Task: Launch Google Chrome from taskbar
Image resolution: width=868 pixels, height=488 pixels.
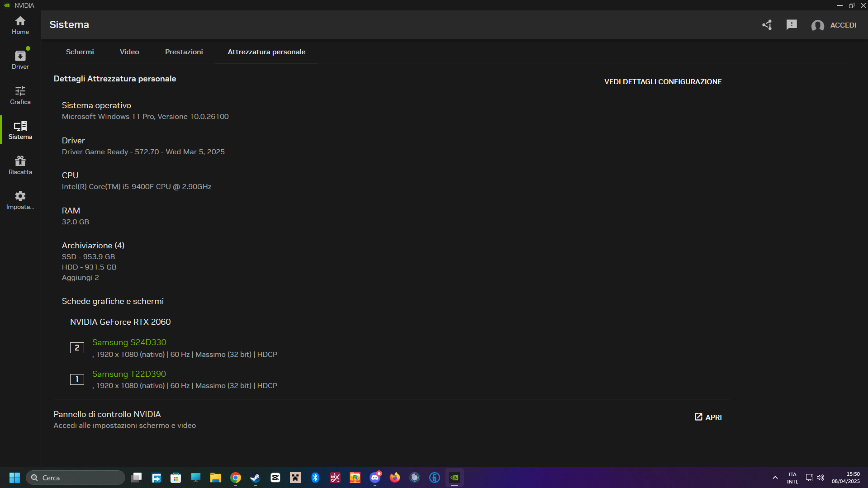Action: tap(236, 478)
